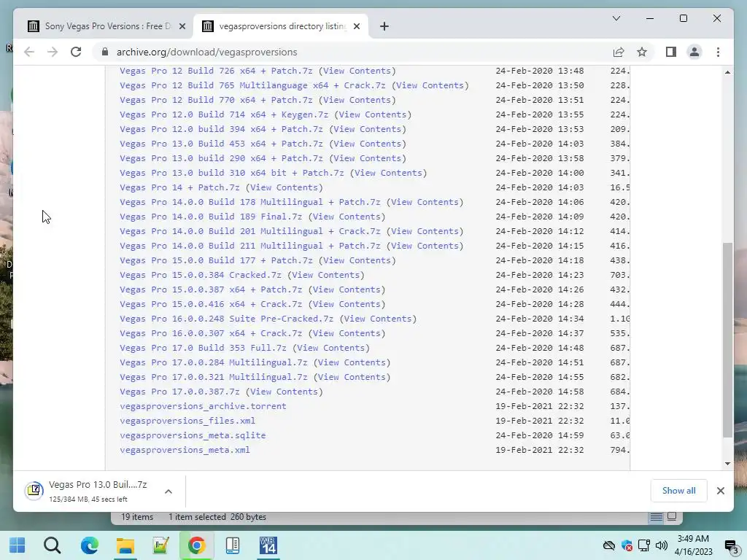Open vegasproversions_files.xml link
The image size is (747, 560).
(187, 421)
